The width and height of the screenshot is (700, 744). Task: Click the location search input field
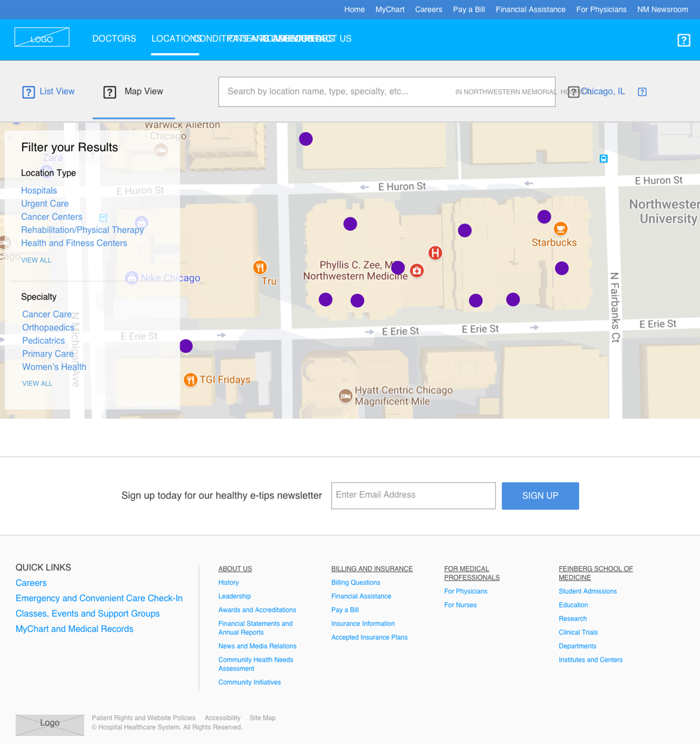click(x=387, y=92)
